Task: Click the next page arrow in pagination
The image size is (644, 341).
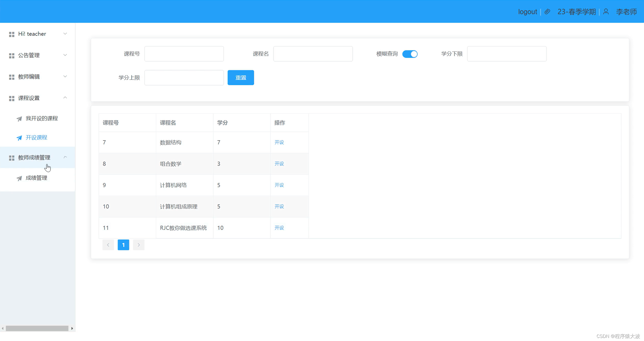Action: point(138,245)
